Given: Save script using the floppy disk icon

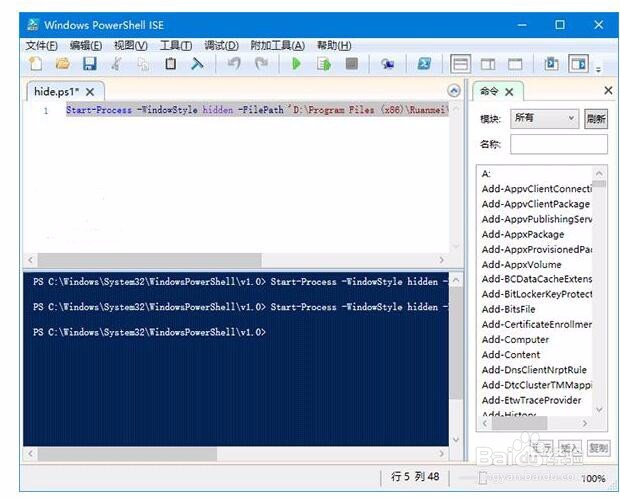Looking at the screenshot, I should pyautogui.click(x=90, y=64).
